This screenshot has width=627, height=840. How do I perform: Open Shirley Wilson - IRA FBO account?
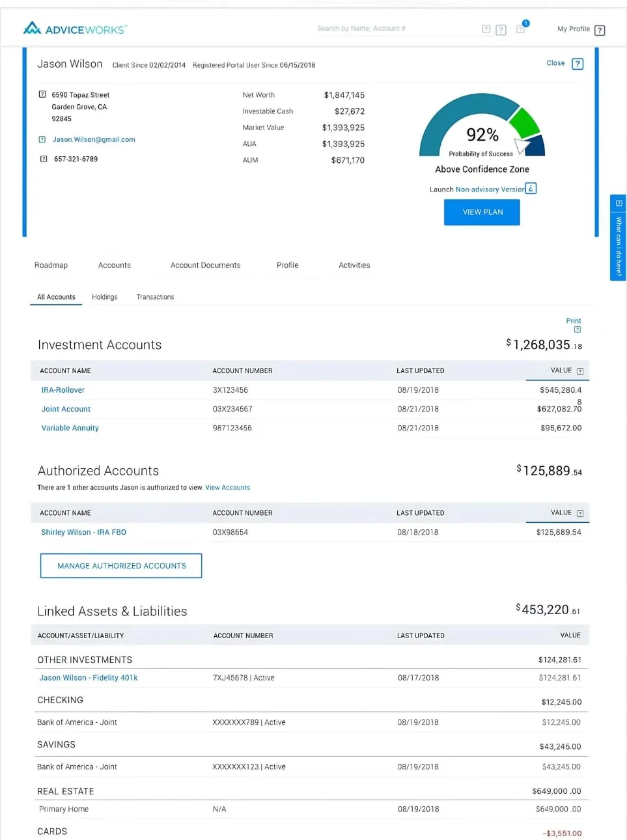(83, 532)
